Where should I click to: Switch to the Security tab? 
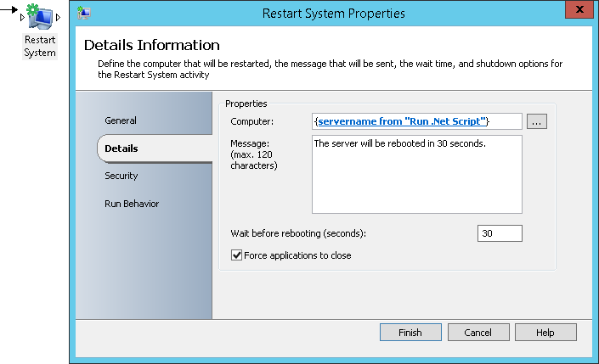[121, 176]
